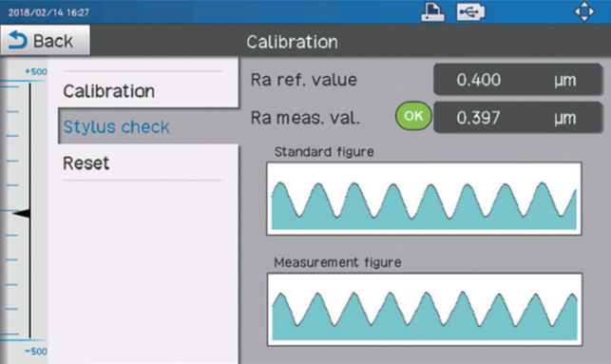Go back using the Back button
This screenshot has height=364, width=611.
(45, 41)
